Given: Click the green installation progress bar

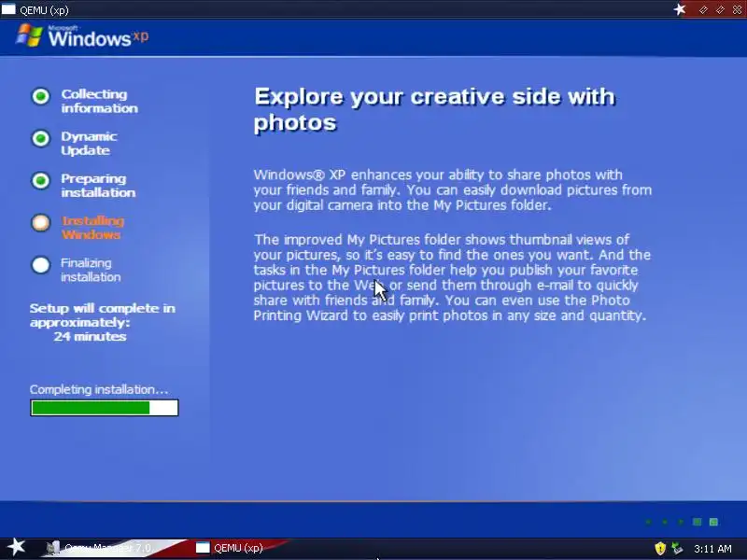Looking at the screenshot, I should pyautogui.click(x=105, y=408).
